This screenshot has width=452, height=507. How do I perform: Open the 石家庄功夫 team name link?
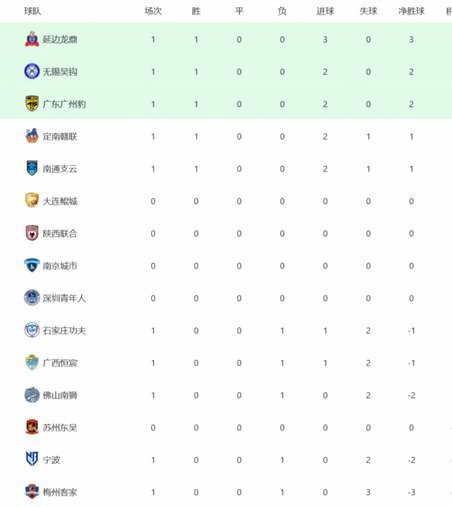tap(64, 330)
